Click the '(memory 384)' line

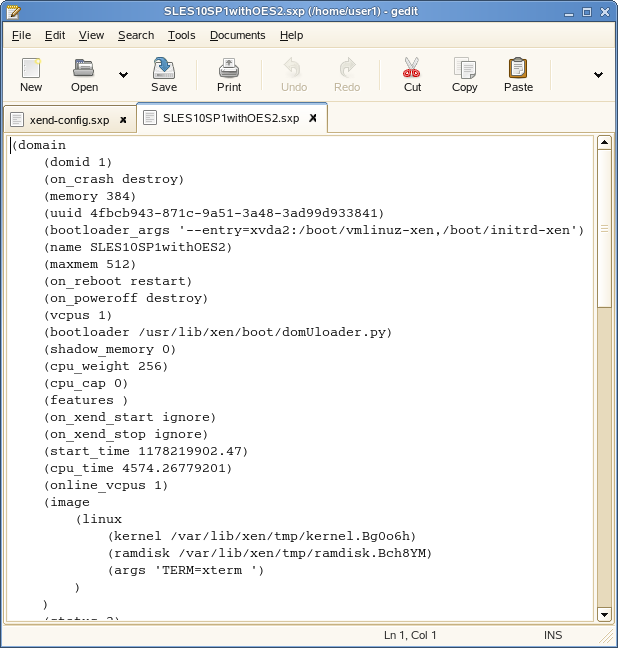point(90,196)
